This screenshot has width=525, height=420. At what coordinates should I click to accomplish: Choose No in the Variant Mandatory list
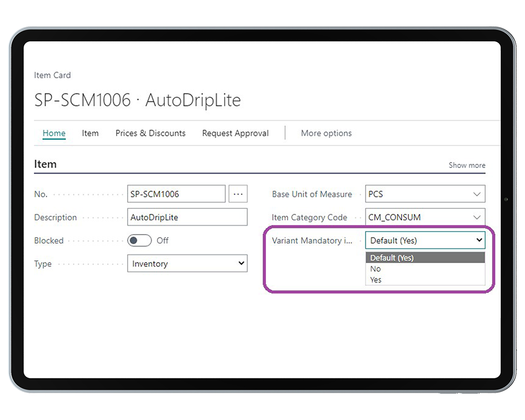[375, 269]
